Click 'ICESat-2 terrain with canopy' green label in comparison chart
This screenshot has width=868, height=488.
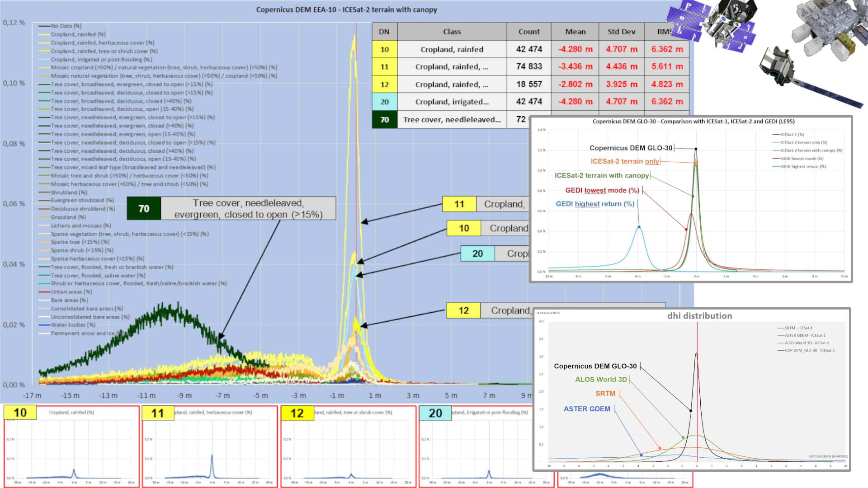[602, 175]
